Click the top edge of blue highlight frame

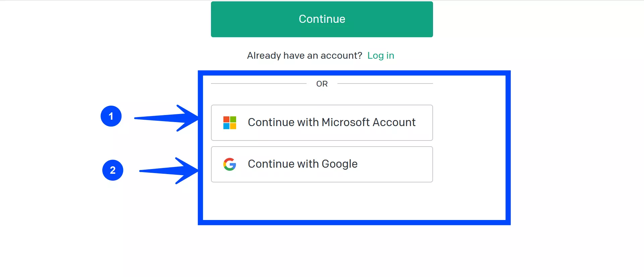pyautogui.click(x=354, y=73)
